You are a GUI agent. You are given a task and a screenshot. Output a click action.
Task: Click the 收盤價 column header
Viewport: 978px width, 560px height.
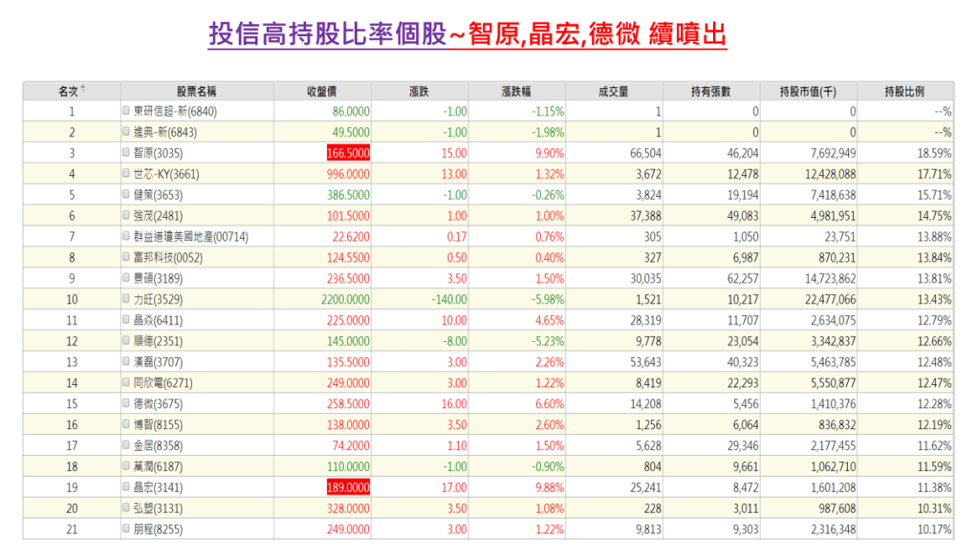pos(323,92)
